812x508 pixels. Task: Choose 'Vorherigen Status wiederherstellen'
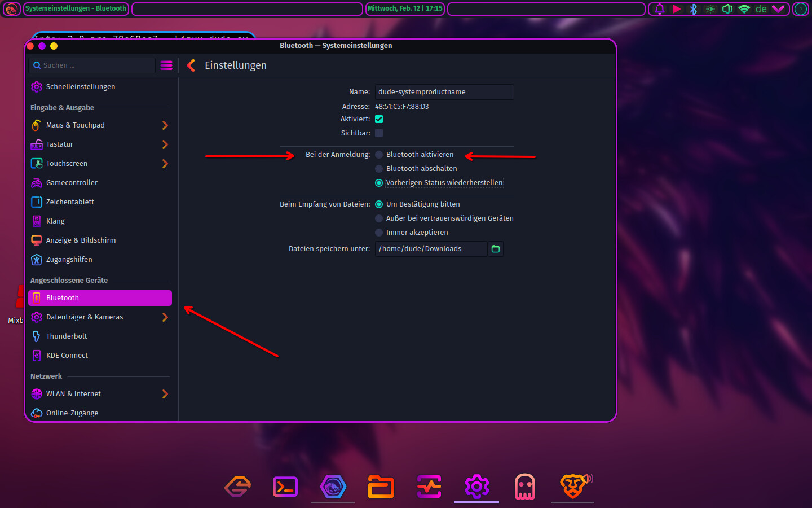tap(439, 183)
